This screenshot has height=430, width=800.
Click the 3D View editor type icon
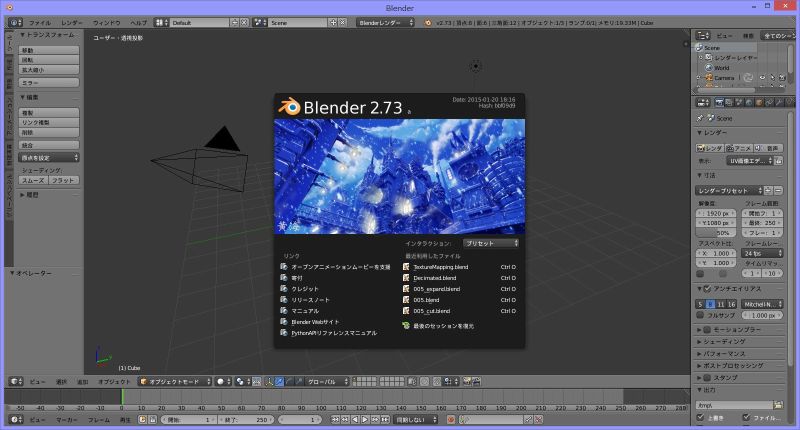pos(13,381)
